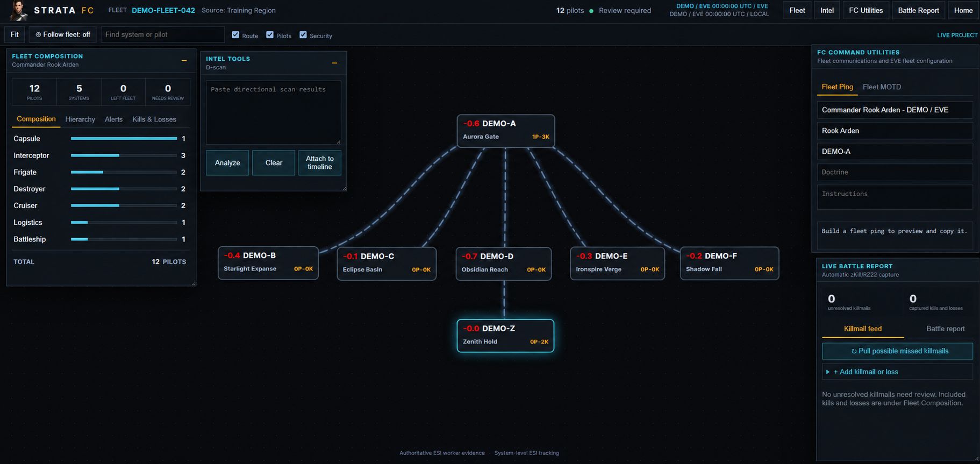980x464 pixels.
Task: Click the 0 Left Fleet stat tile
Action: [x=123, y=91]
